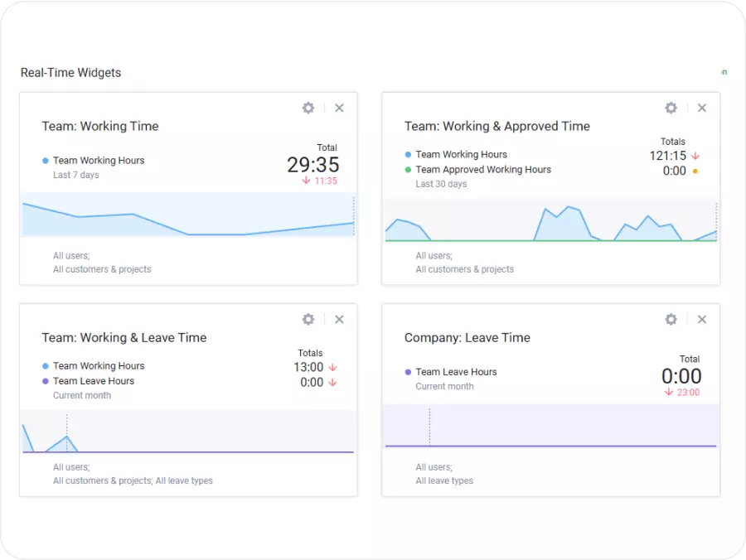
Task: Open settings for Team: Working Time widget
Action: [x=308, y=108]
